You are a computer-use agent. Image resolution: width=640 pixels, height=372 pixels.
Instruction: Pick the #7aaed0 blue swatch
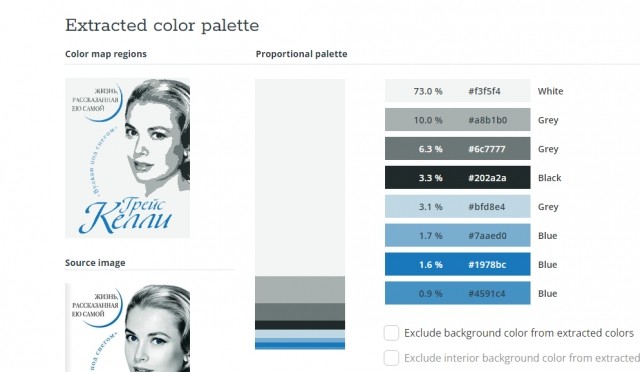tap(458, 236)
